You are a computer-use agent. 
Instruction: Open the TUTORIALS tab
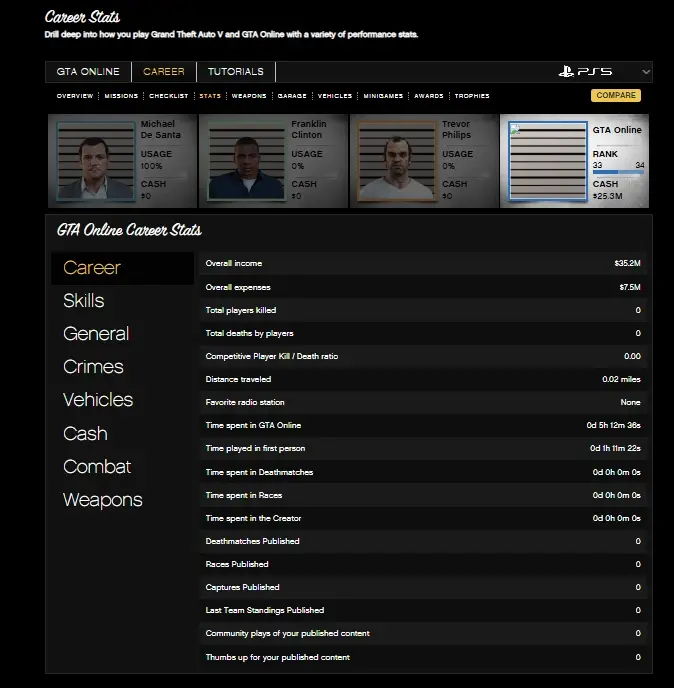point(236,72)
